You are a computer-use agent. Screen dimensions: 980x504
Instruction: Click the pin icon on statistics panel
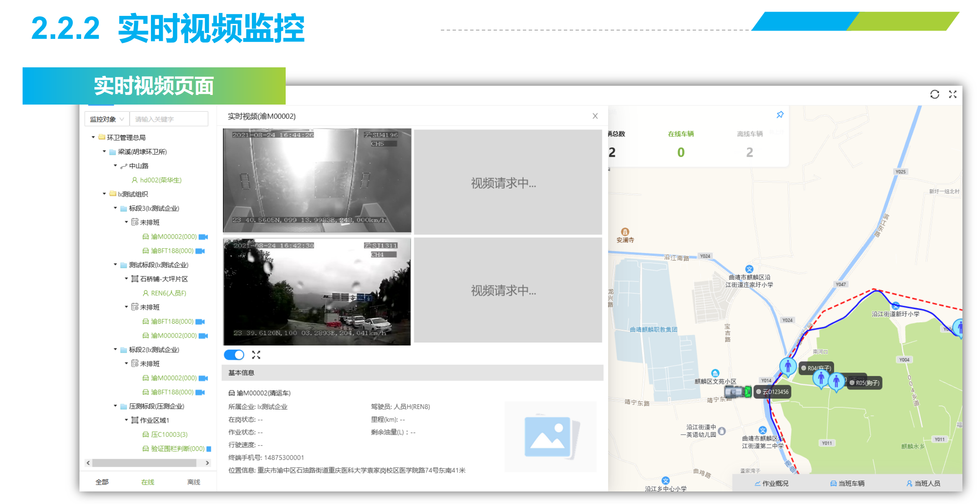(x=780, y=115)
